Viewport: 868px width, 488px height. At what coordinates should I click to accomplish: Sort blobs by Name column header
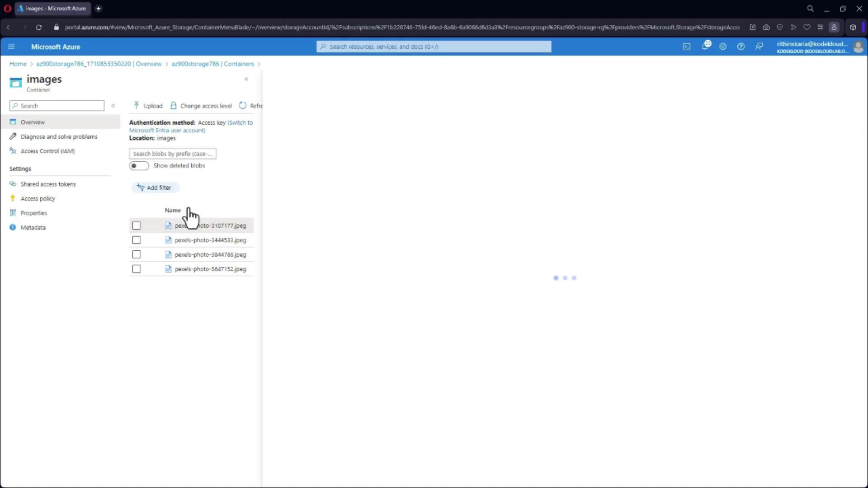[172, 210]
